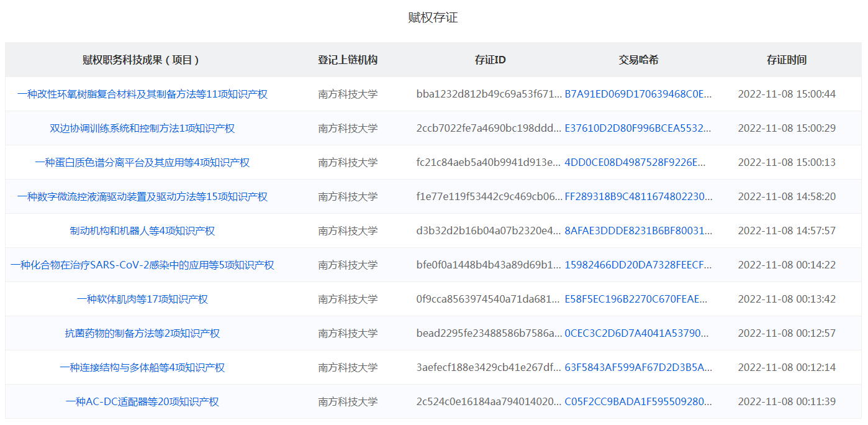This screenshot has width=868, height=425.
Task: Open 一种连接结构与多体船等4项知识产权 link
Action: (x=142, y=368)
